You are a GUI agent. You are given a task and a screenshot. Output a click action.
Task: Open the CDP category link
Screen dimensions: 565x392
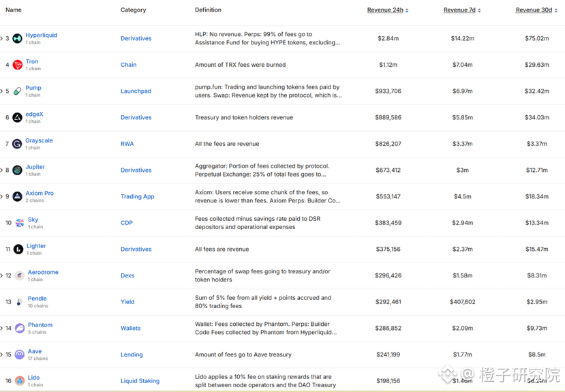(127, 223)
